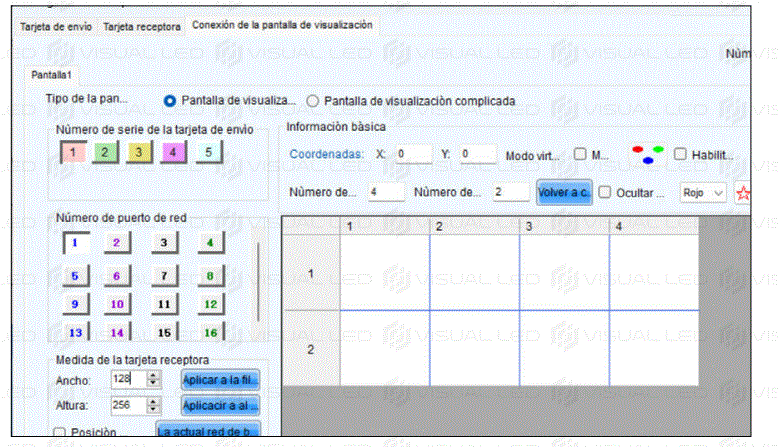Select the Pantalla1 tab

click(x=52, y=75)
